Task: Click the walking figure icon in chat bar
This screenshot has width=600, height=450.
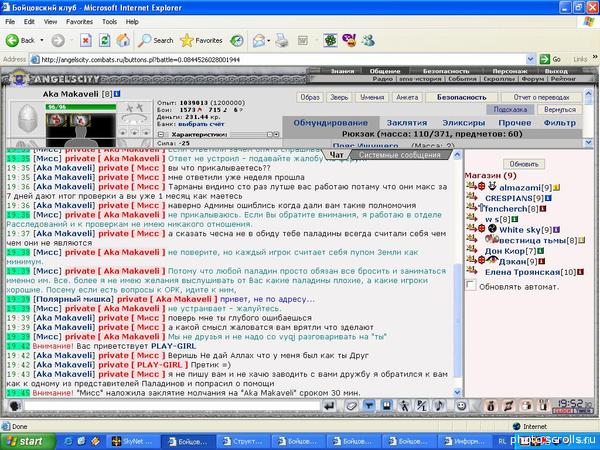Action: pos(404,406)
